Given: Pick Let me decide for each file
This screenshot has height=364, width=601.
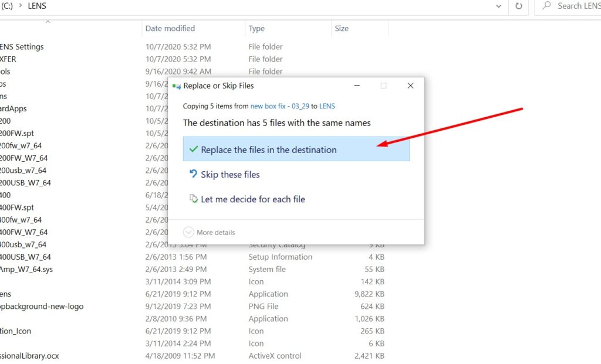Looking at the screenshot, I should click(253, 199).
